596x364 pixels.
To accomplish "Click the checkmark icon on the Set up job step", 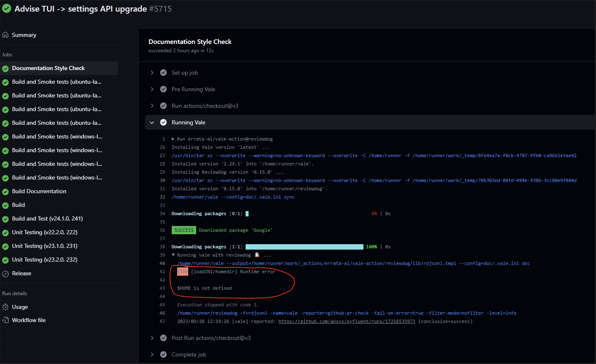I will [163, 72].
